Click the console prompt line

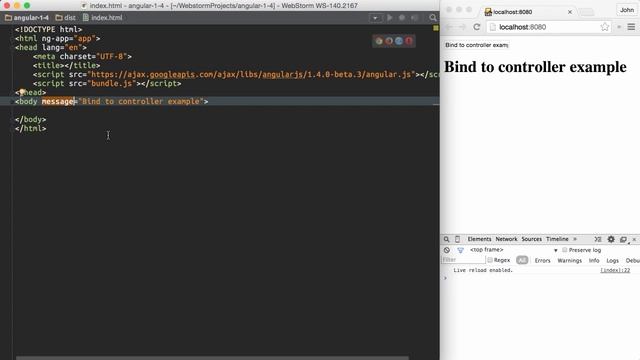[x=540, y=278]
